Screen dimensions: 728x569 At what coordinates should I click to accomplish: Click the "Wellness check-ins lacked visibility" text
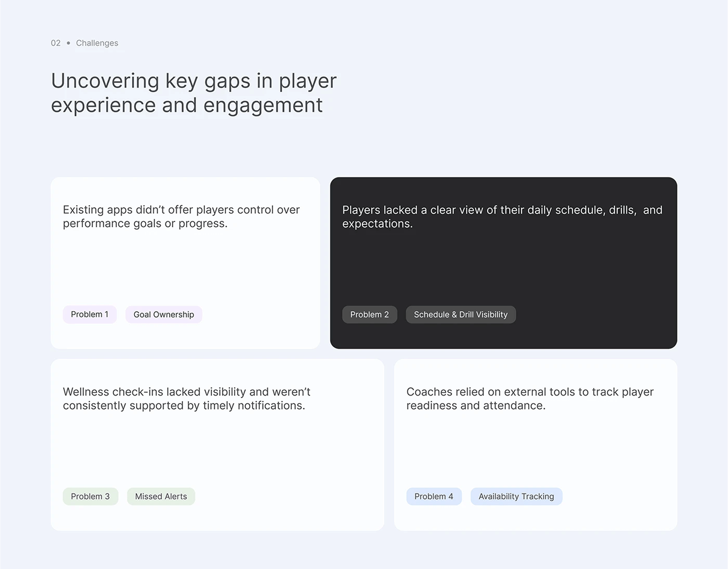[187, 399]
